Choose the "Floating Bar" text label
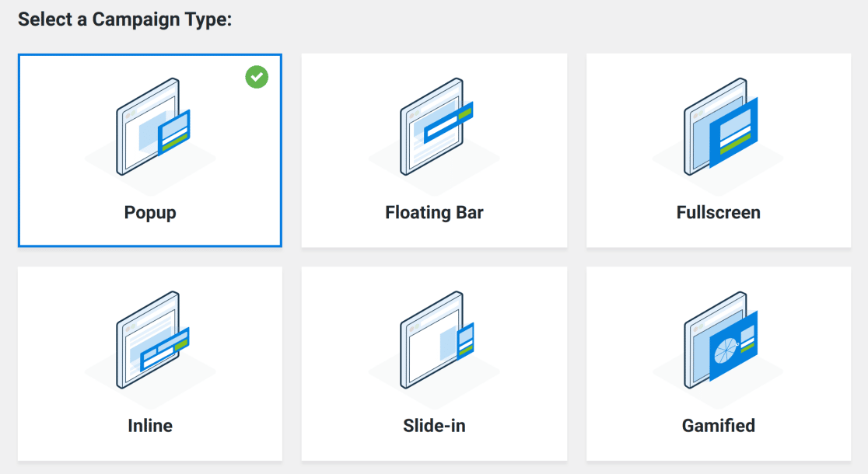The image size is (868, 474). (434, 212)
